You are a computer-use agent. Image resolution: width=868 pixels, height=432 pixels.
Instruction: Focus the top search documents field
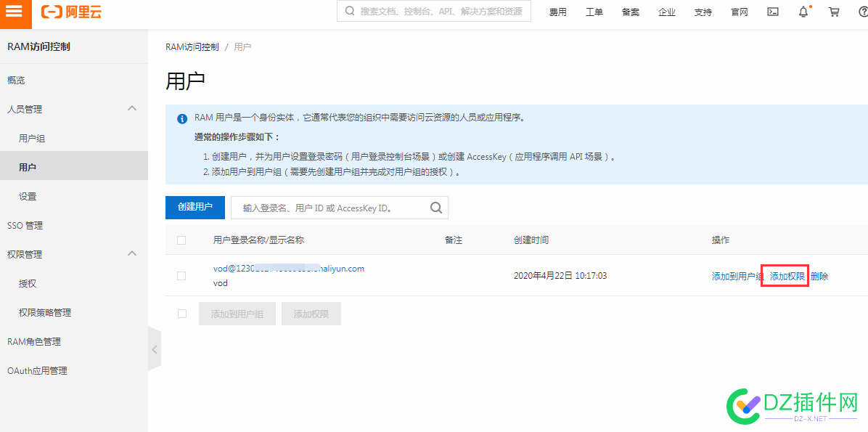pos(434,11)
